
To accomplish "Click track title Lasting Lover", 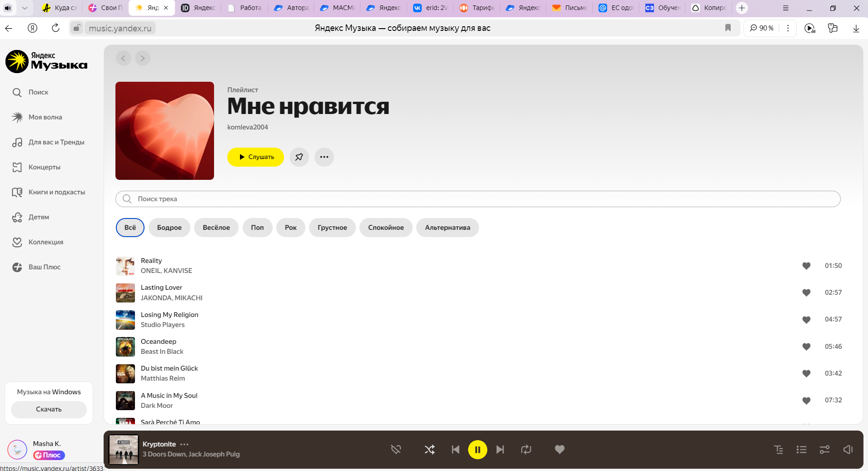I will (x=161, y=288).
